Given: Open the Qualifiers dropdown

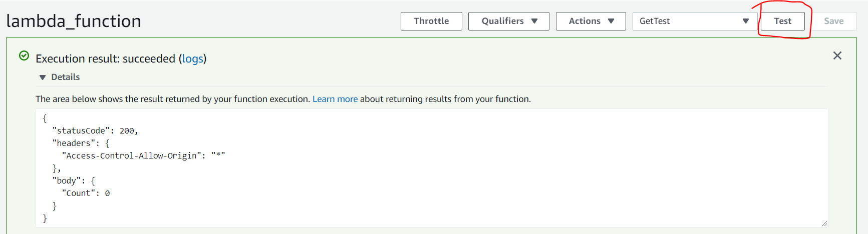Looking at the screenshot, I should click(509, 21).
